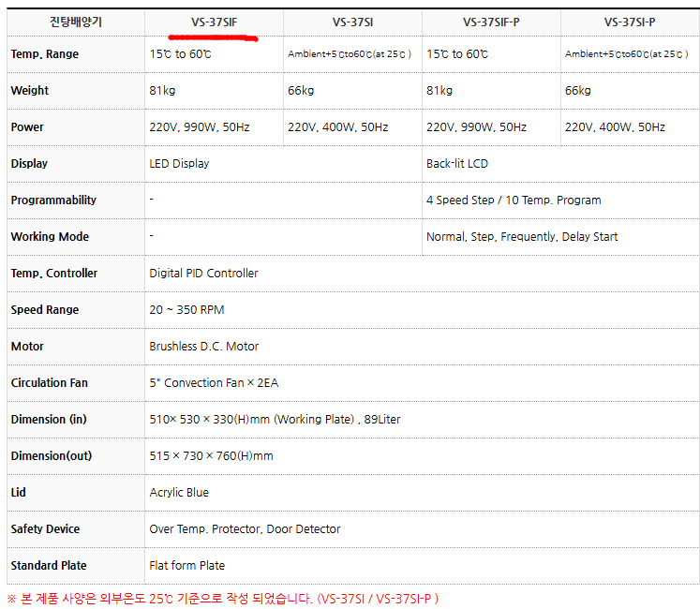Click the 515 × 730 × 760(H)mm dimension
Screen dimensions: 700x609
tap(212, 456)
